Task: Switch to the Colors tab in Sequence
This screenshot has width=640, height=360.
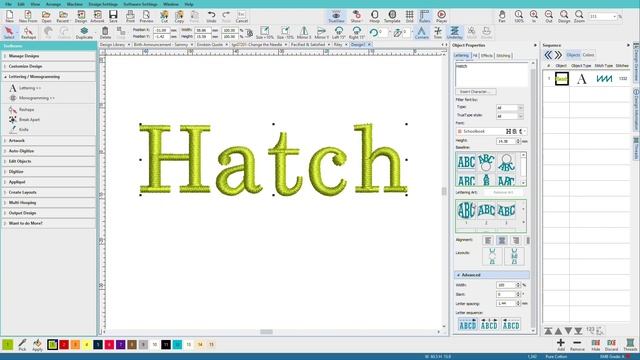Action: [x=588, y=55]
